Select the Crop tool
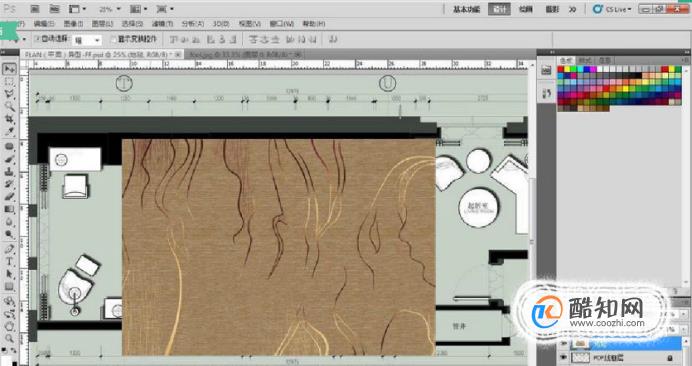Image resolution: width=692 pixels, height=366 pixels. 9,119
